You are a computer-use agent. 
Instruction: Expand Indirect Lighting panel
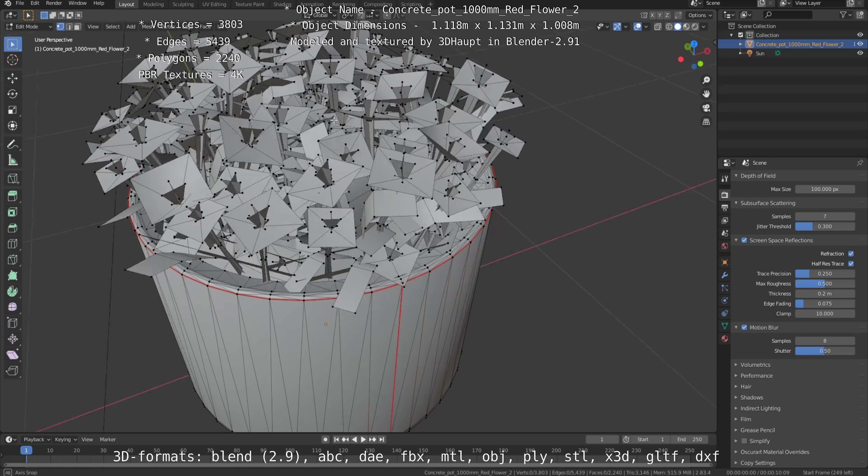[x=760, y=408]
